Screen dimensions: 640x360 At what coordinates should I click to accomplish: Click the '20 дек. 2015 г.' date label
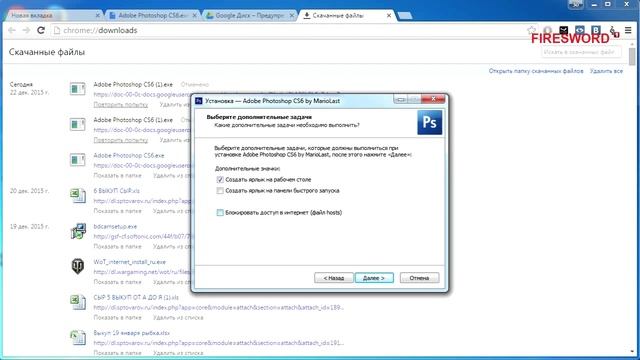point(29,191)
